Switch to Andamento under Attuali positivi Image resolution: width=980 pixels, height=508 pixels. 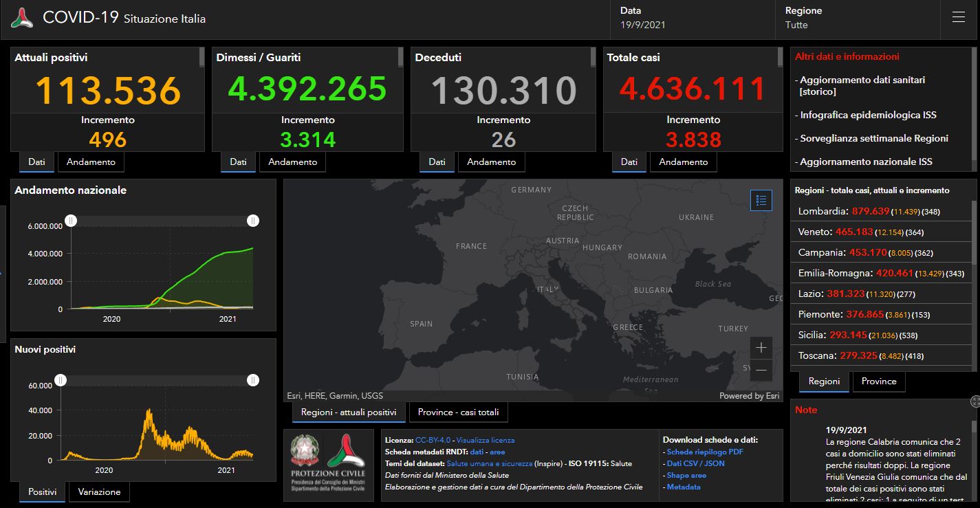[x=91, y=162]
